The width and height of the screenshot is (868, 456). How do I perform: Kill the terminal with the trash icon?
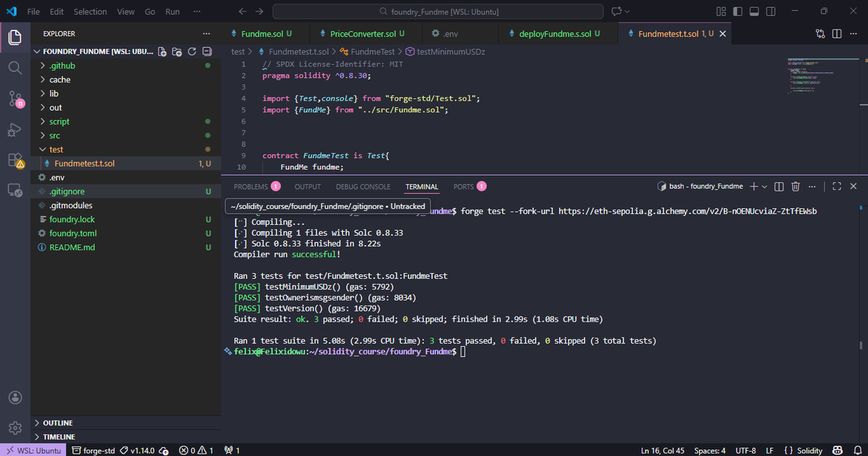[796, 186]
